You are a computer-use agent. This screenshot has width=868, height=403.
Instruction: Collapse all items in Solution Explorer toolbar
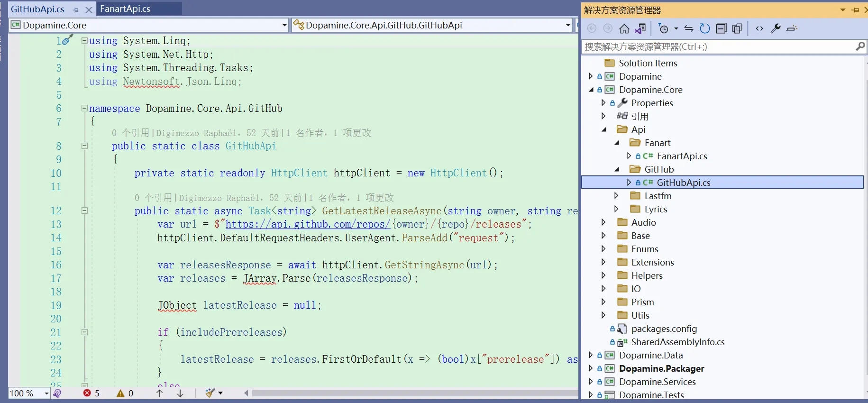tap(721, 29)
